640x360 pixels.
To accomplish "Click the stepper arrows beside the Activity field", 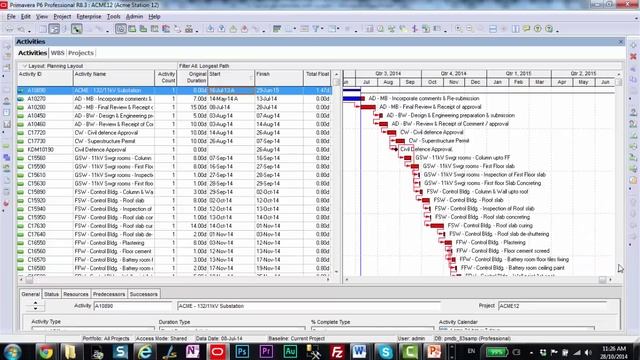I will click(36, 306).
